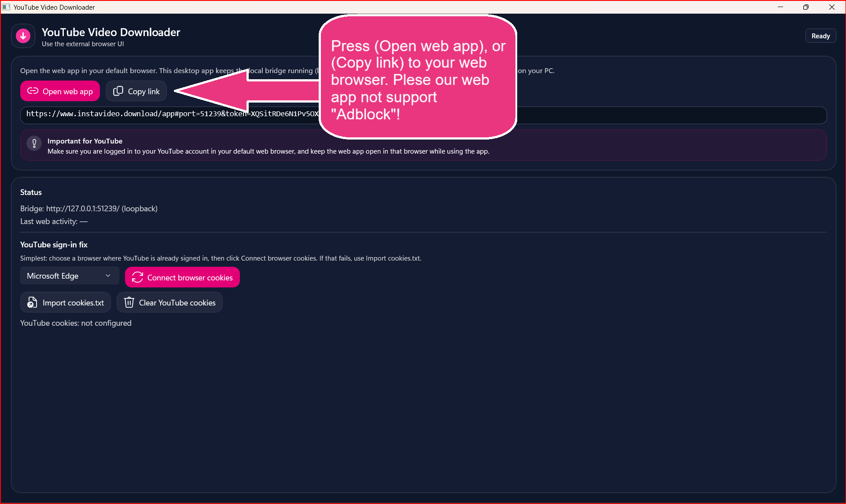Click the 'YouTube sign-in fix' heading
Image resolution: width=846 pixels, height=504 pixels.
point(54,245)
